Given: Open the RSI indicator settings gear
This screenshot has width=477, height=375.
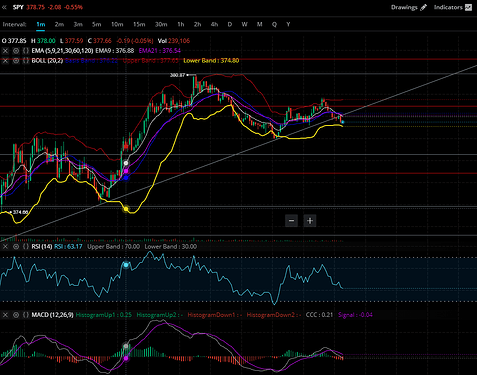Looking at the screenshot, I should point(16,247).
